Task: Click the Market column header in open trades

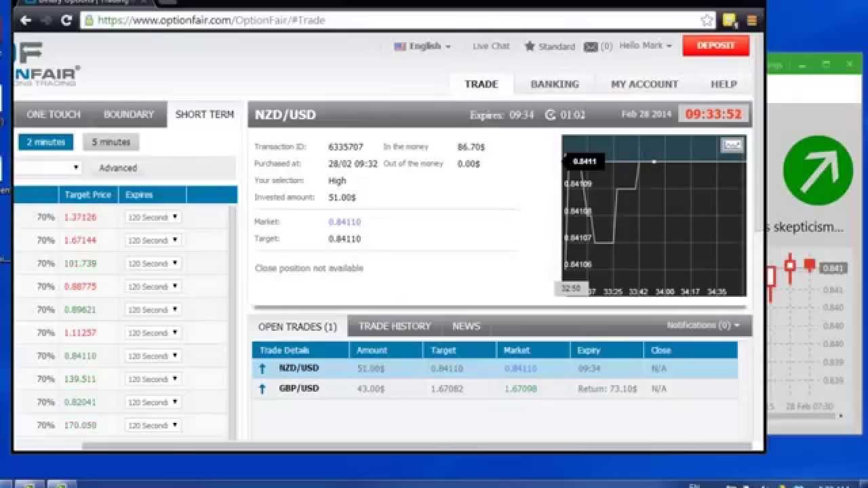Action: [533, 350]
